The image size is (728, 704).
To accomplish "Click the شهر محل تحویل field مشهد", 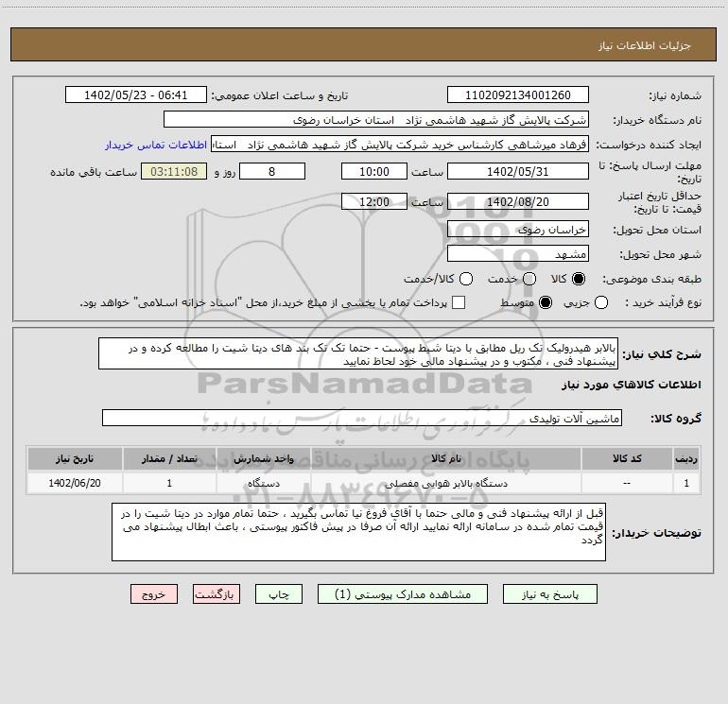I will coord(518,253).
